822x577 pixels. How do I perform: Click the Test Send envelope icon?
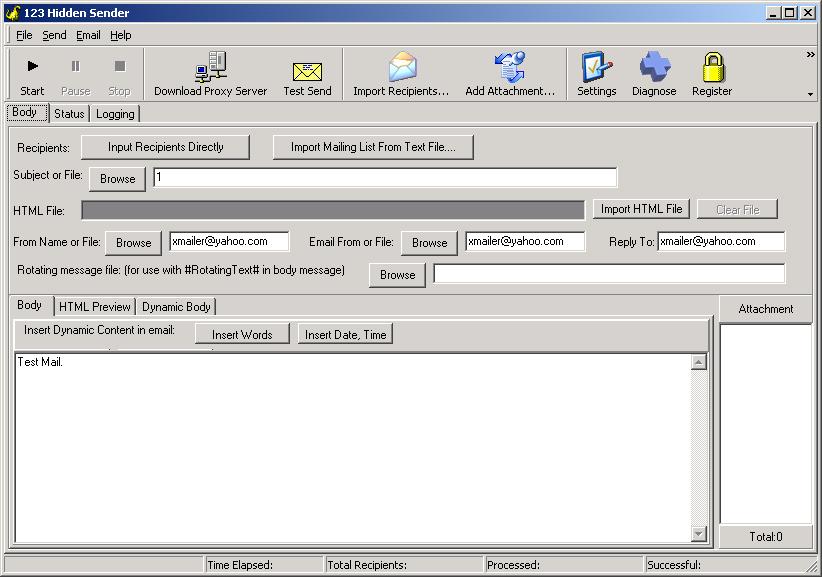tap(307, 72)
